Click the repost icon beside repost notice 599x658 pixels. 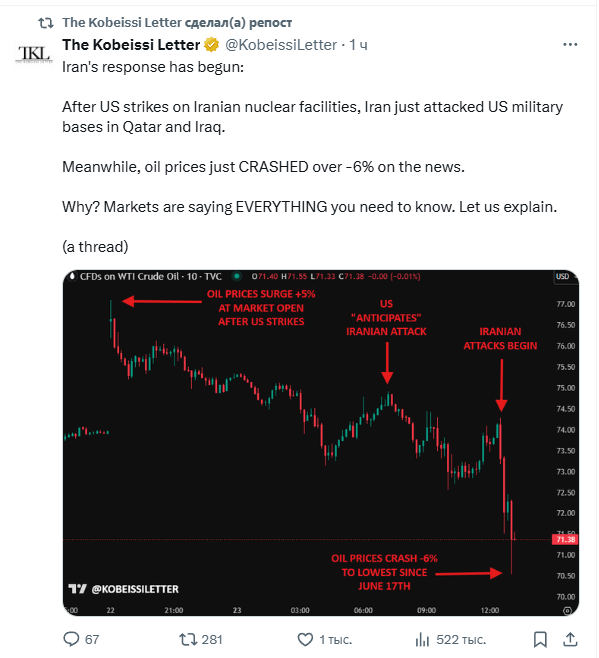46,23
